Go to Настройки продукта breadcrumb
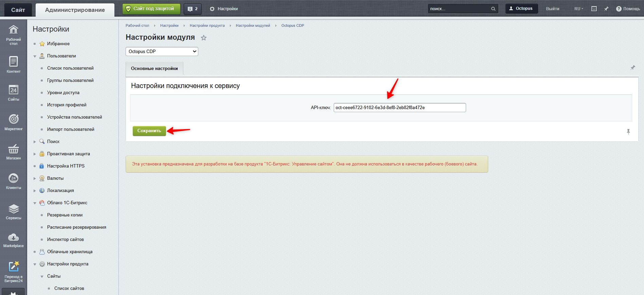Screen dimensions: 644x295 point(207,25)
